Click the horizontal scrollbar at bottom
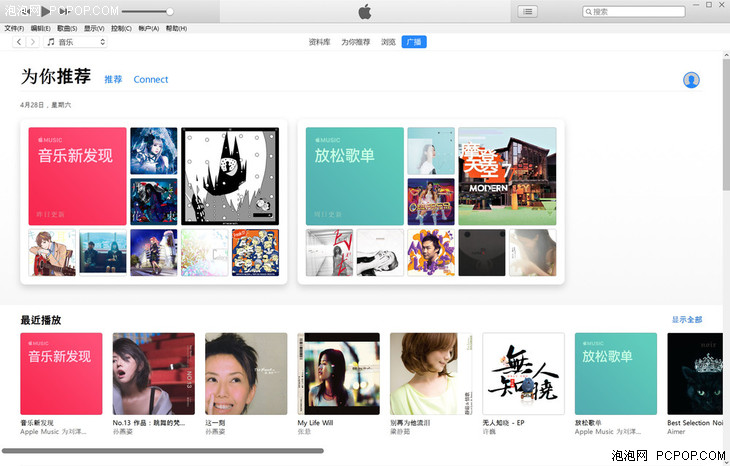730x466 pixels. click(x=162, y=451)
